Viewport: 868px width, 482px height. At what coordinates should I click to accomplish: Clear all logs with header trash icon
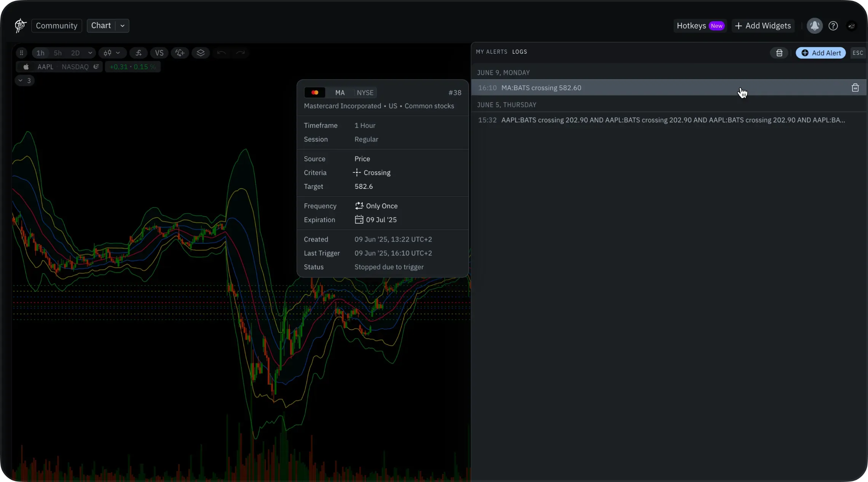tap(779, 53)
